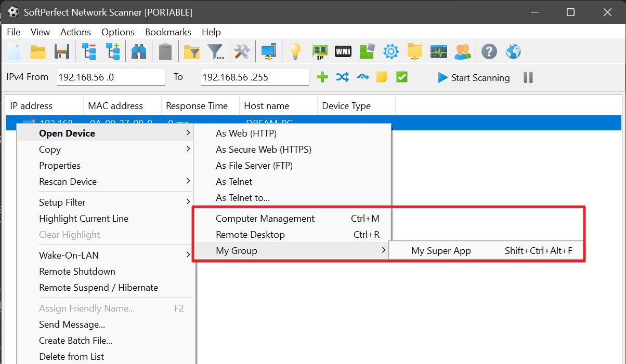Expand the Open Device submenu
The width and height of the screenshot is (626, 364).
106,133
